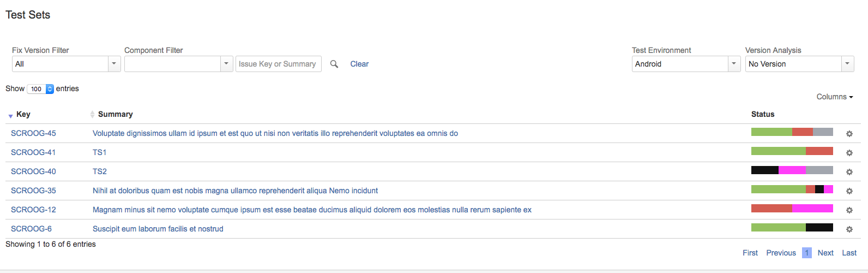Open issue SCROOG-45 link
This screenshot has height=273, width=868.
click(33, 133)
